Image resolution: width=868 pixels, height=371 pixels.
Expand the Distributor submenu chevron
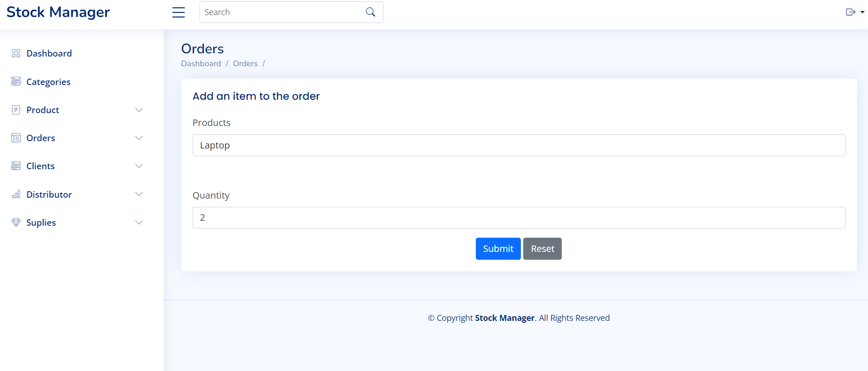(x=139, y=194)
